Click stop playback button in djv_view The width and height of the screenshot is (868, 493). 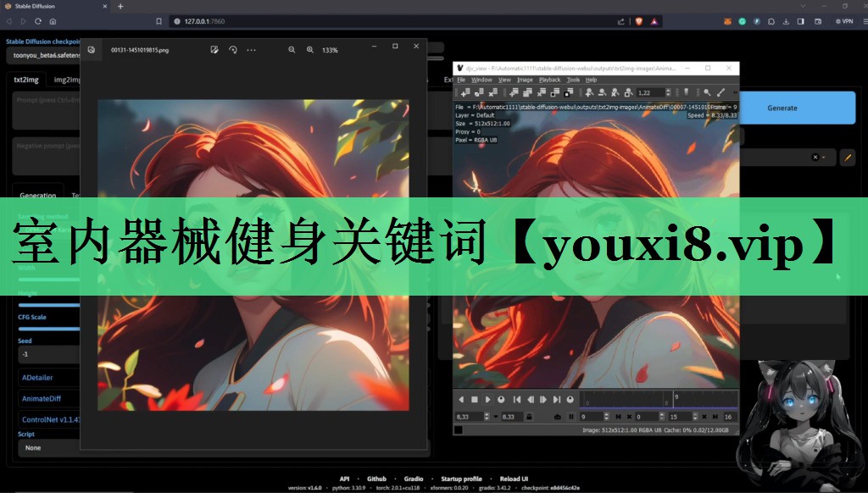475,400
